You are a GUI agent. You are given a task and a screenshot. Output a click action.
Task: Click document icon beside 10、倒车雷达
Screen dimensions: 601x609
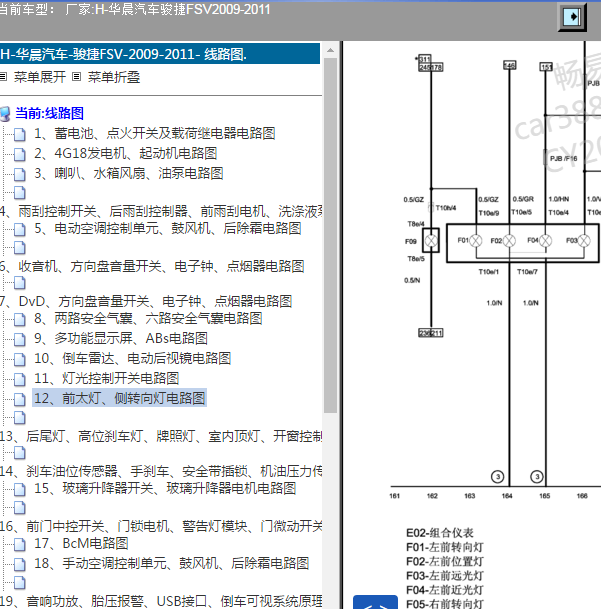coord(20,359)
